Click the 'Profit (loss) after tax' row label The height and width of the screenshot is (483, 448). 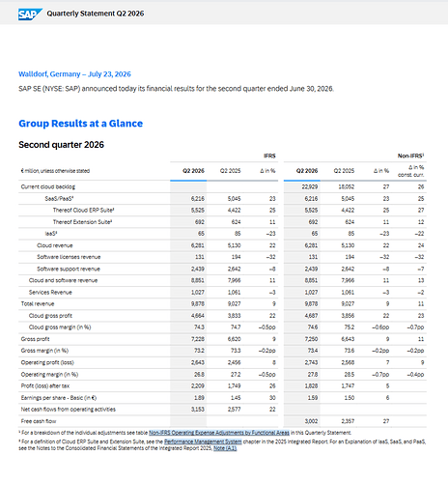pos(45,385)
